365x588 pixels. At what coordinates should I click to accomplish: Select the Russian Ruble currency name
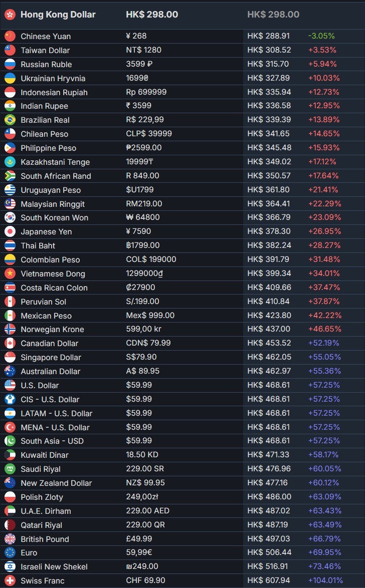click(46, 64)
